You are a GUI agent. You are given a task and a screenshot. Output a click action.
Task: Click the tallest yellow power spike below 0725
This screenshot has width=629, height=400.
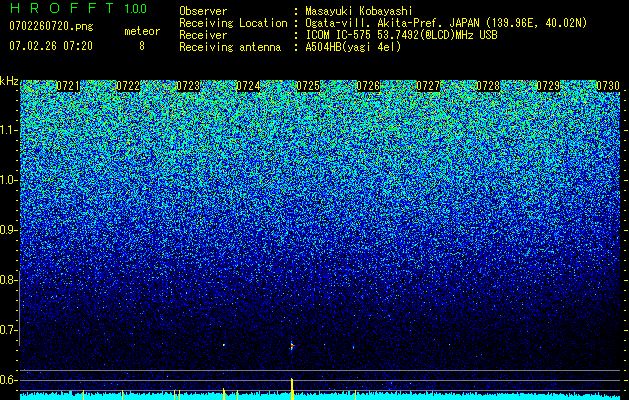tap(292, 389)
